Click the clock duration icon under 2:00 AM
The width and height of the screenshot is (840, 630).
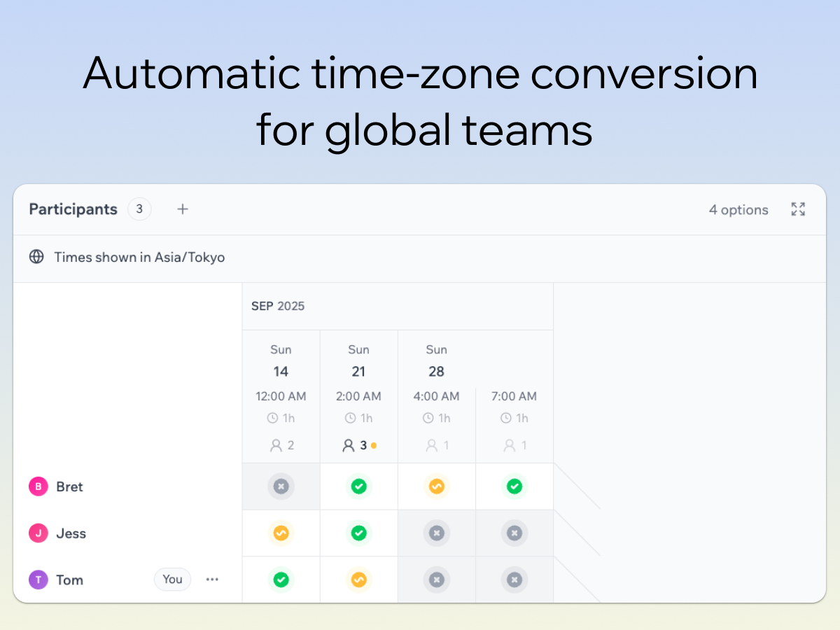[351, 418]
